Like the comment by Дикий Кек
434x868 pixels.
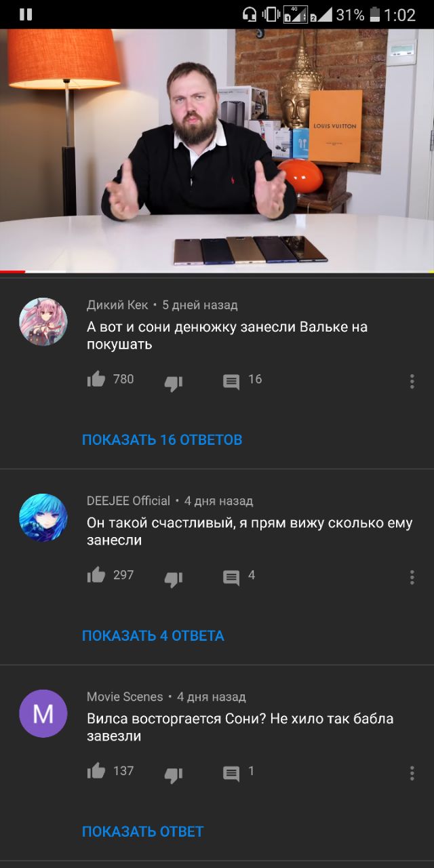click(x=96, y=380)
